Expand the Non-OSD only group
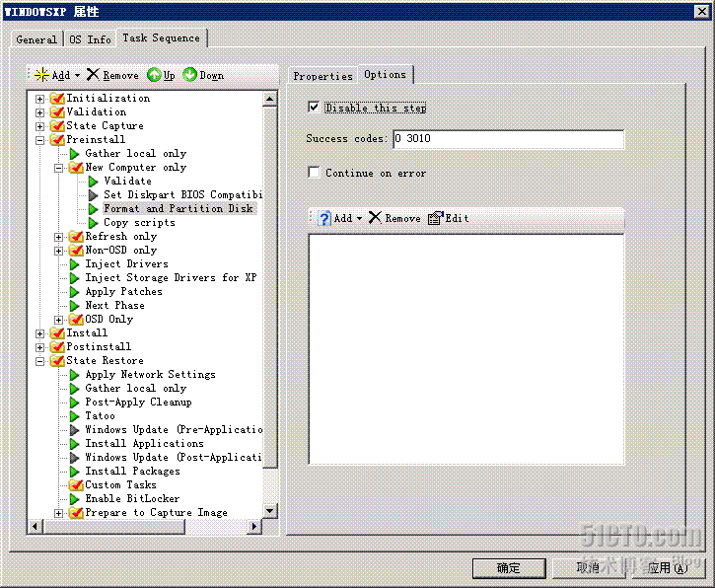Image resolution: width=715 pixels, height=588 pixels. tap(59, 251)
